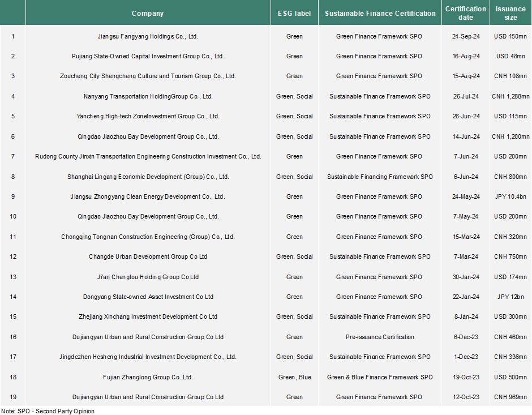Click the ESG label column header
The height and width of the screenshot is (415, 532).
pyautogui.click(x=294, y=13)
